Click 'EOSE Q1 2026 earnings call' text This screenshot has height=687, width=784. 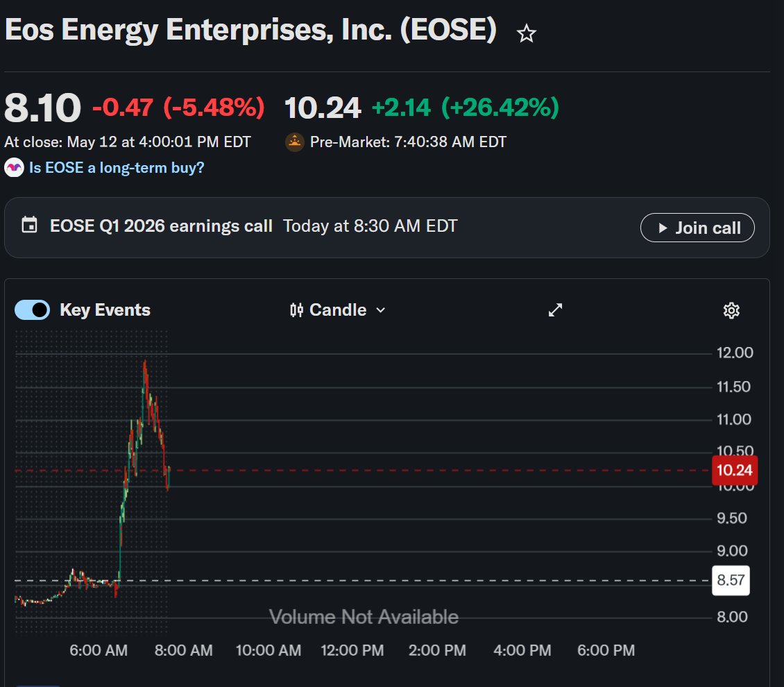[161, 226]
